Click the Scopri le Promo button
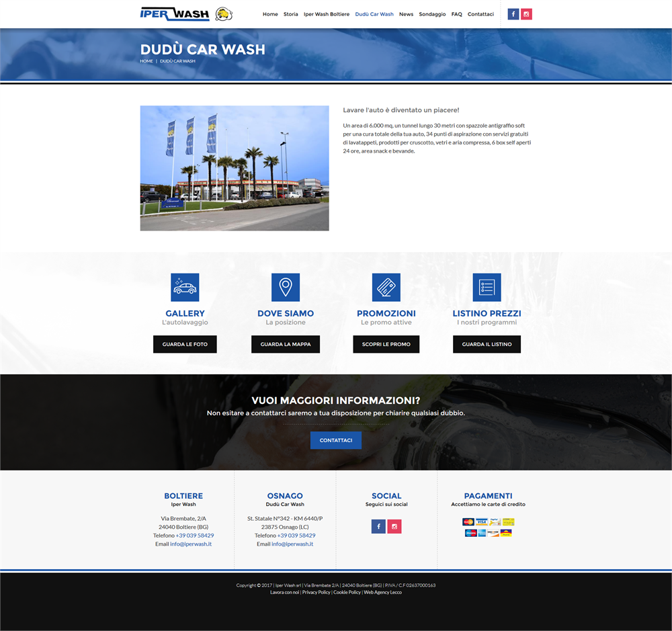This screenshot has width=672, height=631. click(386, 344)
